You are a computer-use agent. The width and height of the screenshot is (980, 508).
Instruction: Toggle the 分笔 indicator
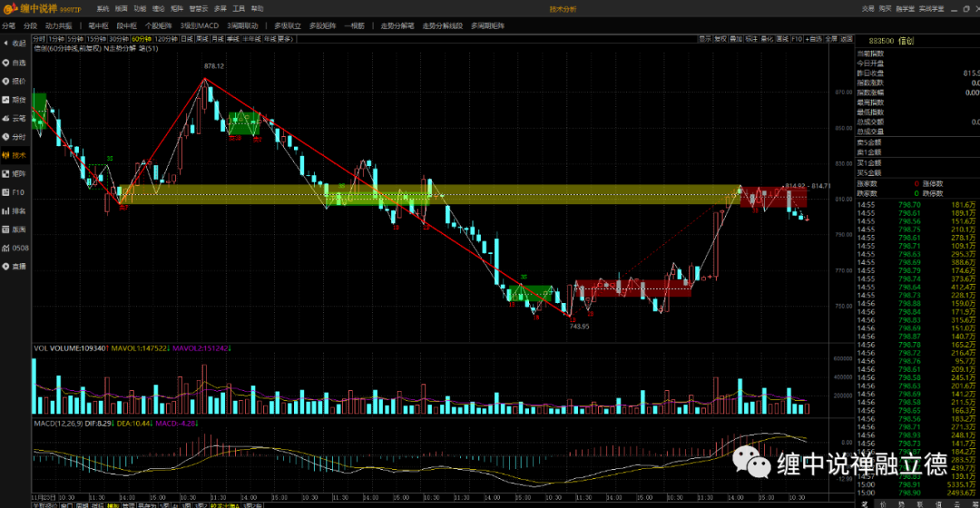[9, 25]
